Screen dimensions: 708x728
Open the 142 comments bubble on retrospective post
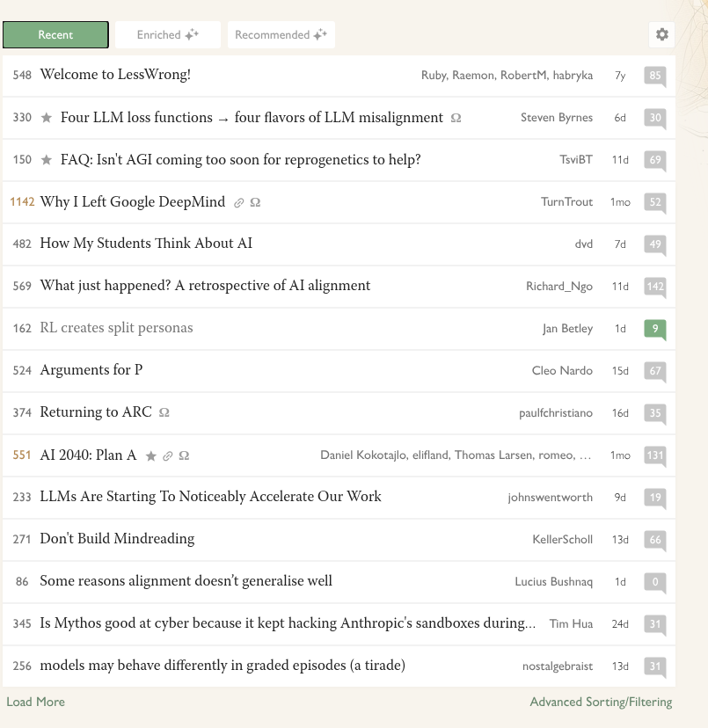click(x=655, y=287)
